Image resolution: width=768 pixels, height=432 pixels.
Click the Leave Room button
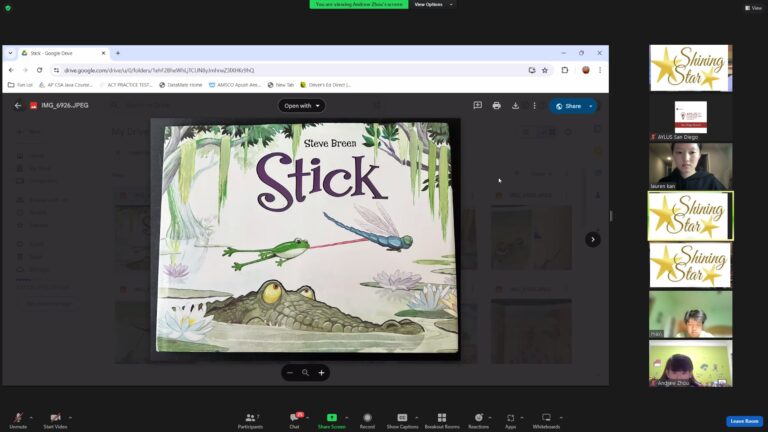(x=744, y=421)
